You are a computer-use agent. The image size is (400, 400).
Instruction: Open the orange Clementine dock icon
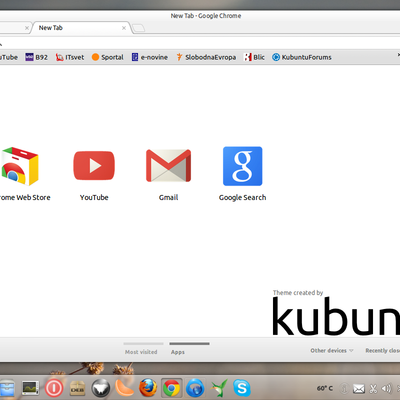point(124,388)
